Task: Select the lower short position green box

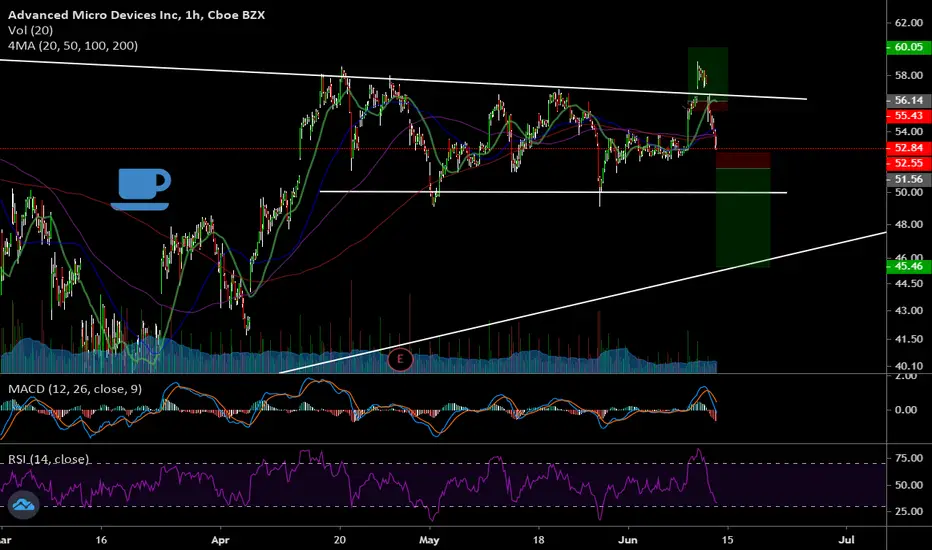Action: (x=743, y=218)
